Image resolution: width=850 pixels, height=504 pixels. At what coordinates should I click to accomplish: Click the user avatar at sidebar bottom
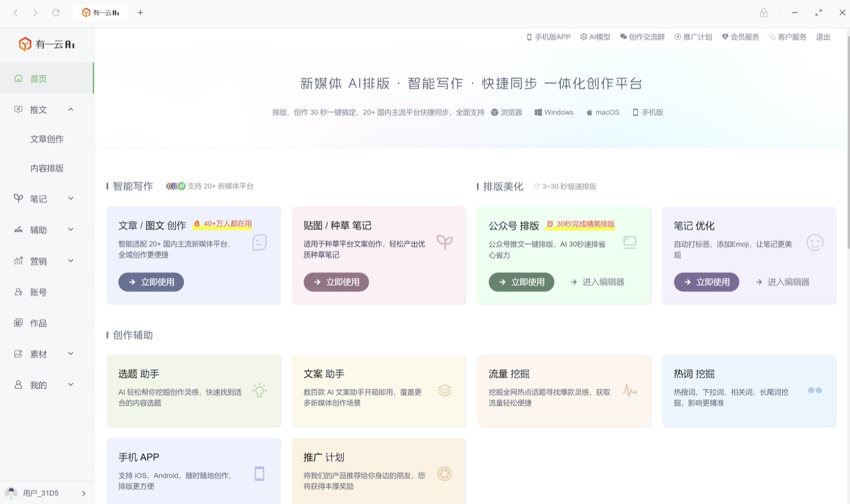[11, 493]
